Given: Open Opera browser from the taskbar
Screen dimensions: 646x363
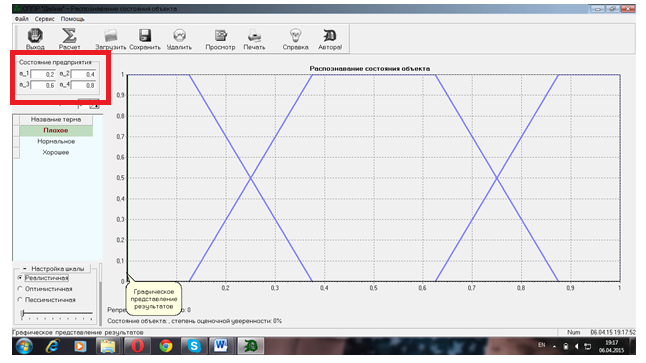Looking at the screenshot, I should click(137, 346).
